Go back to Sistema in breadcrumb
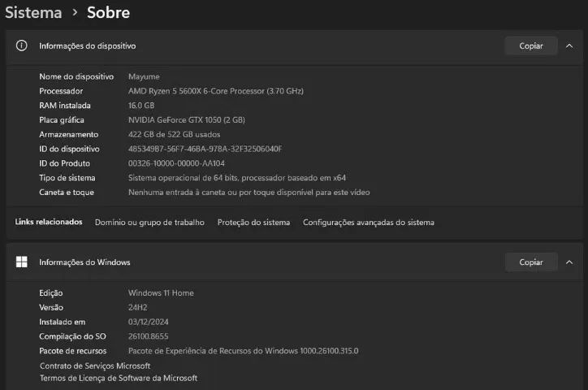 [33, 12]
